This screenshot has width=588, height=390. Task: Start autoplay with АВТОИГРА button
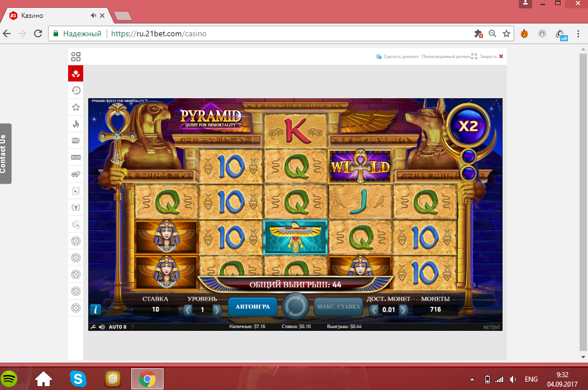pos(252,306)
